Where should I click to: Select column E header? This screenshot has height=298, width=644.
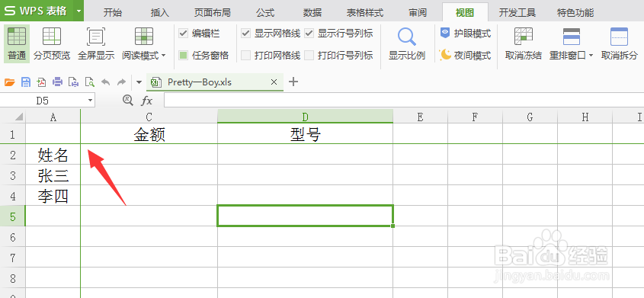coord(420,117)
